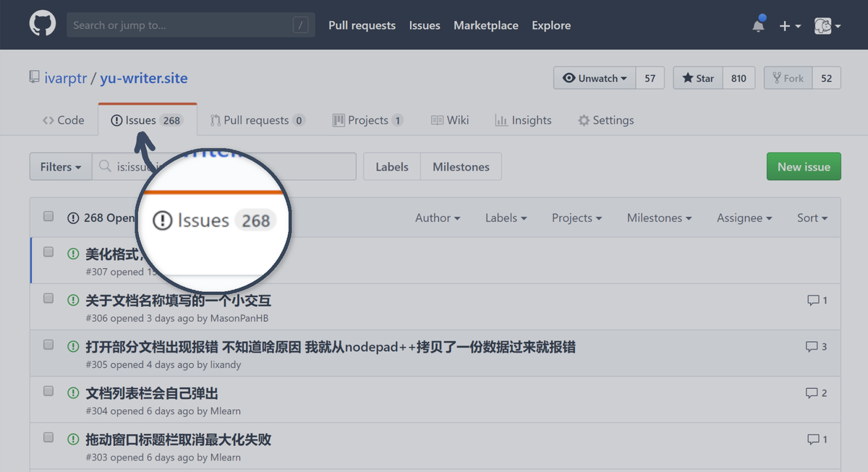Click the Unwatch dropdown button
The image size is (868, 472).
(595, 78)
